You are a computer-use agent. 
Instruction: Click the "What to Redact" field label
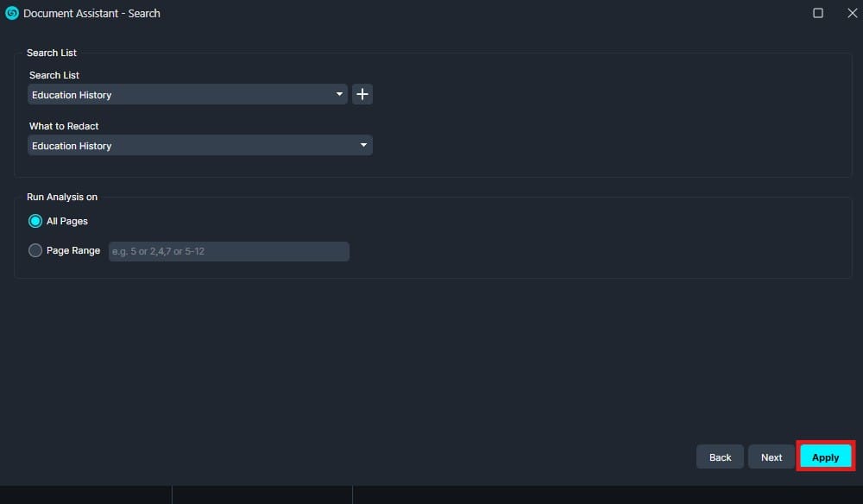coord(64,126)
